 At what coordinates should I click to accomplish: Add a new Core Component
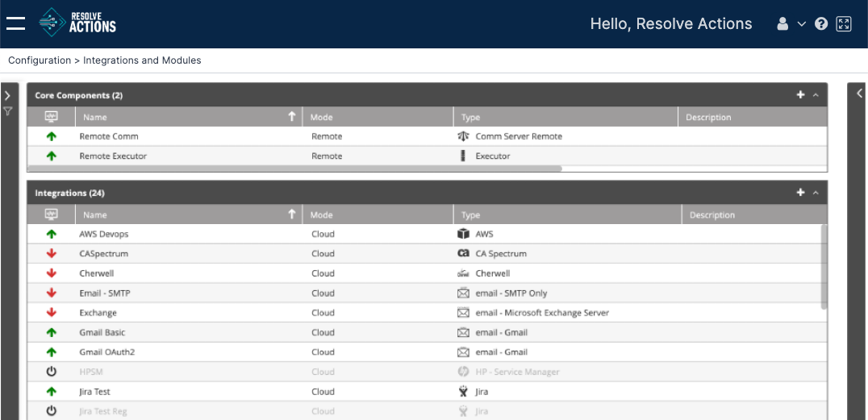[800, 95]
